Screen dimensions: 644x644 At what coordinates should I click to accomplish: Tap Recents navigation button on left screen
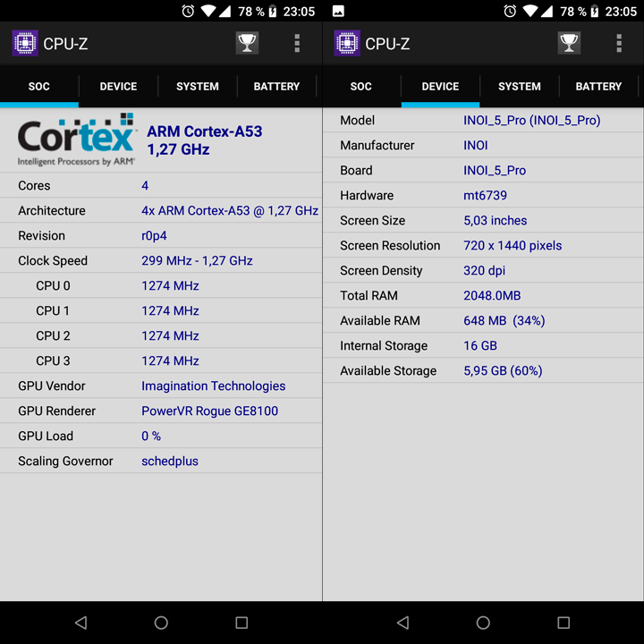click(241, 623)
